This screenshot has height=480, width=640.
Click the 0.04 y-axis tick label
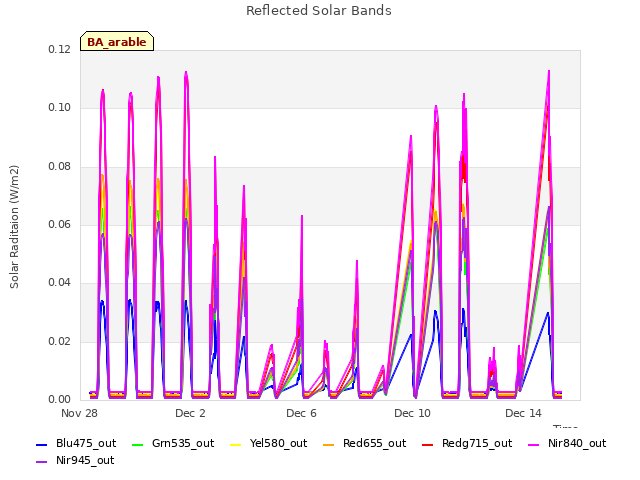60,283
